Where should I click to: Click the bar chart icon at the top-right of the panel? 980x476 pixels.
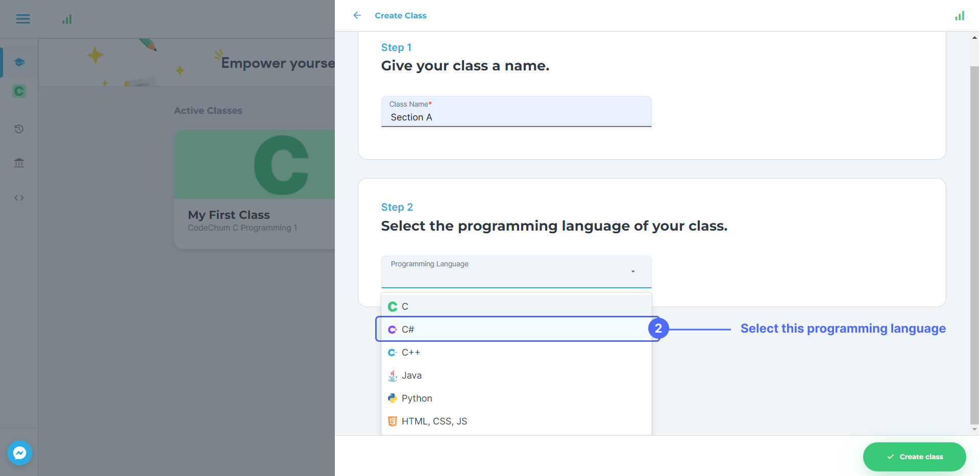coord(960,16)
